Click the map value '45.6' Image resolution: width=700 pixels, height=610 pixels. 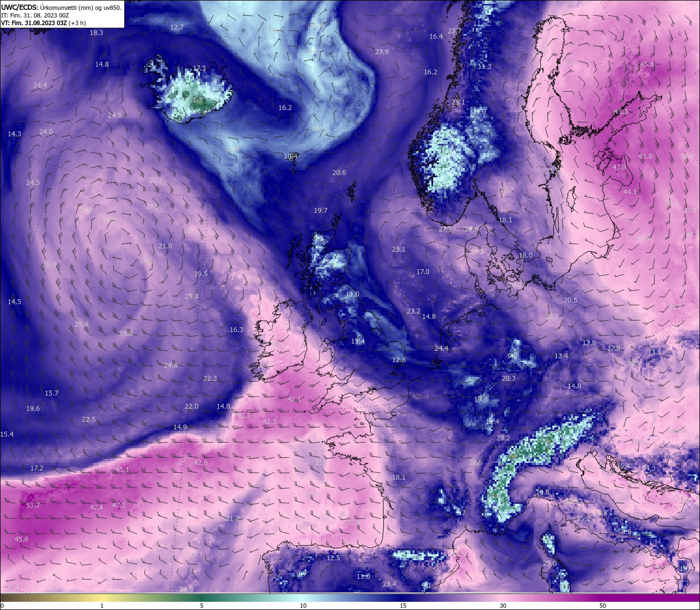[21, 539]
